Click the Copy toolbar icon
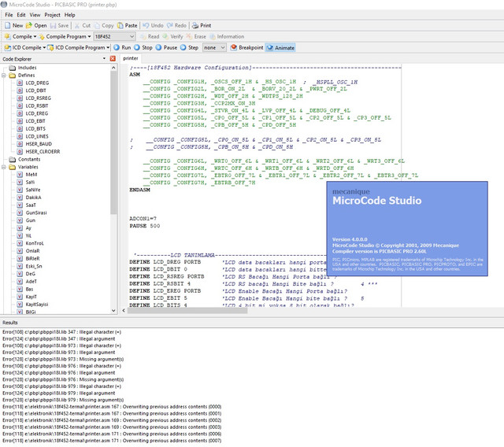The height and width of the screenshot is (447, 504). 97,25
